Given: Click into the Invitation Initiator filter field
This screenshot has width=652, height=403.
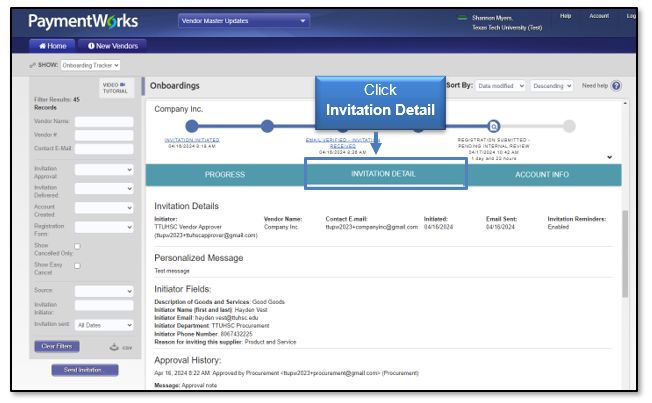Looking at the screenshot, I should coord(104,305).
